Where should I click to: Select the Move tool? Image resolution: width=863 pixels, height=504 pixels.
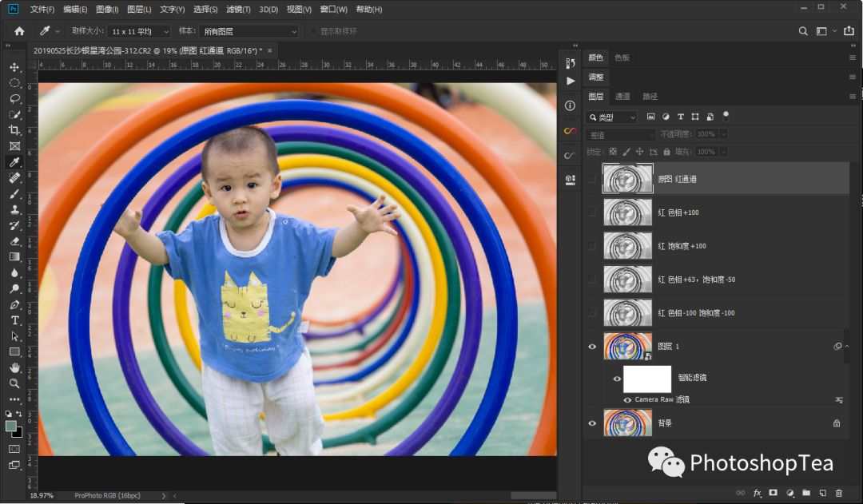coord(14,67)
